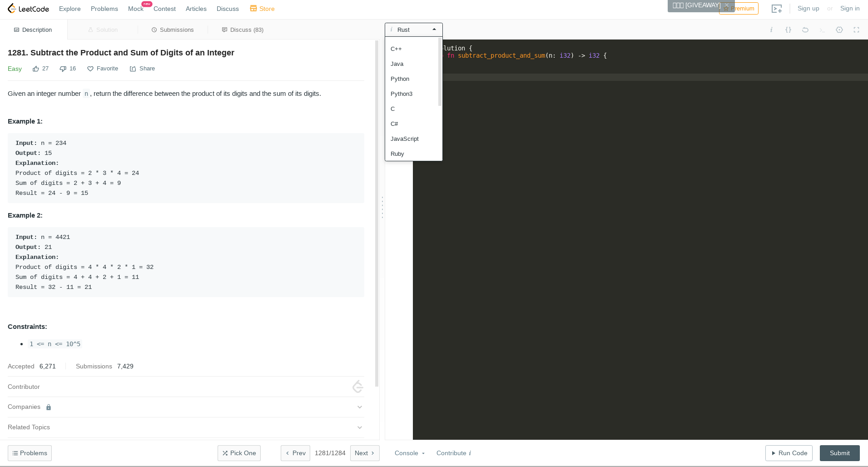The width and height of the screenshot is (868, 467).
Task: Add problem to favorites with heart icon
Action: click(90, 69)
